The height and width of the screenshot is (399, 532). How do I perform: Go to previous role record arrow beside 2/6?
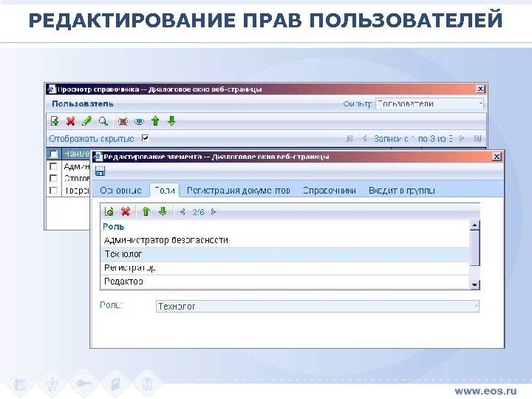[183, 212]
